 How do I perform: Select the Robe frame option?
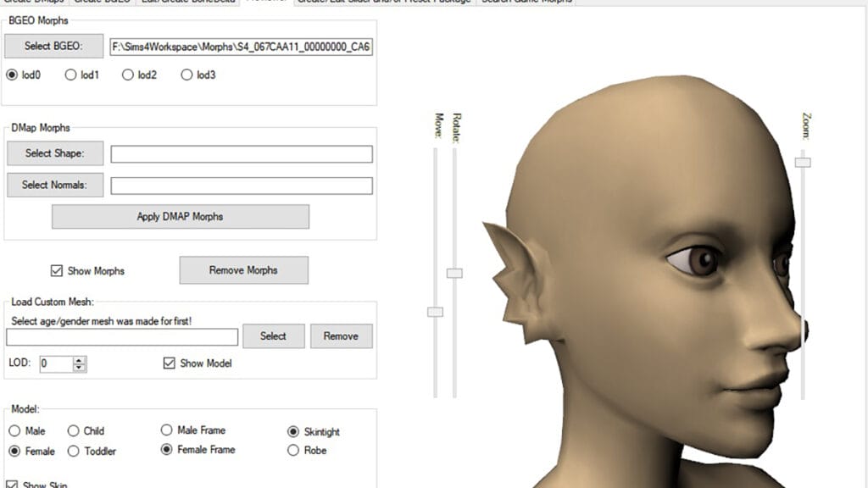point(292,450)
